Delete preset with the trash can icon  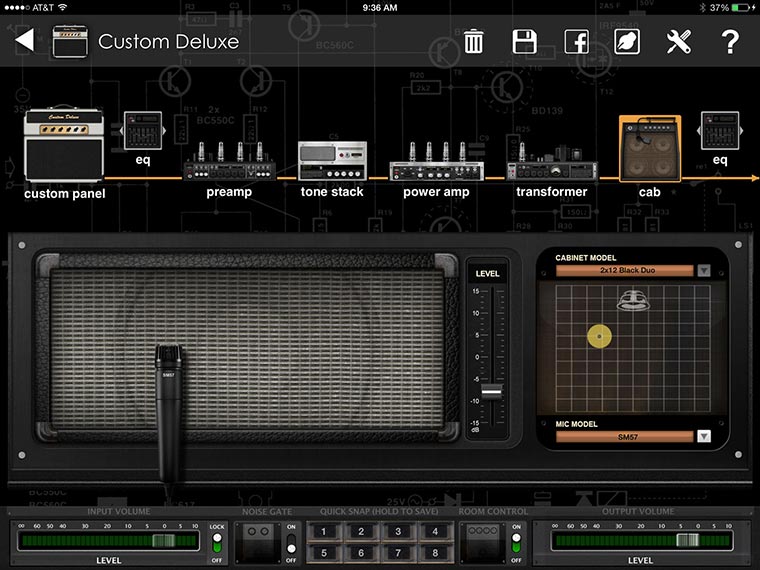(x=474, y=41)
